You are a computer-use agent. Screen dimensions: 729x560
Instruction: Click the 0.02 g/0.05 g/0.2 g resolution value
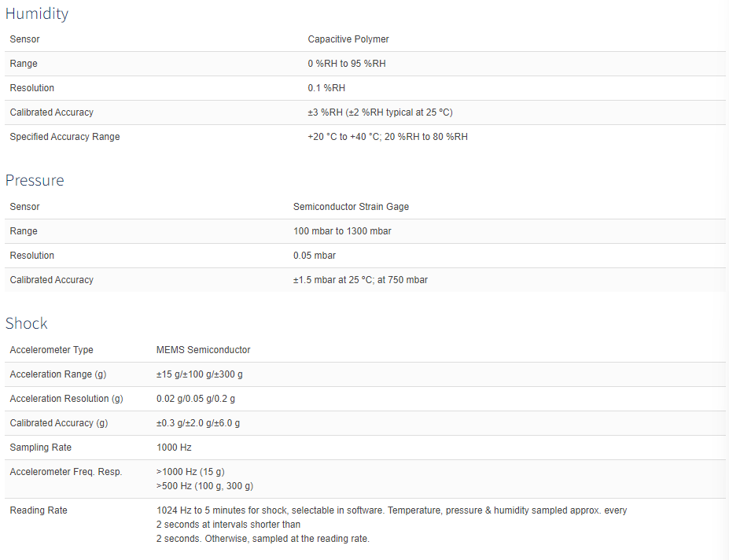click(196, 399)
